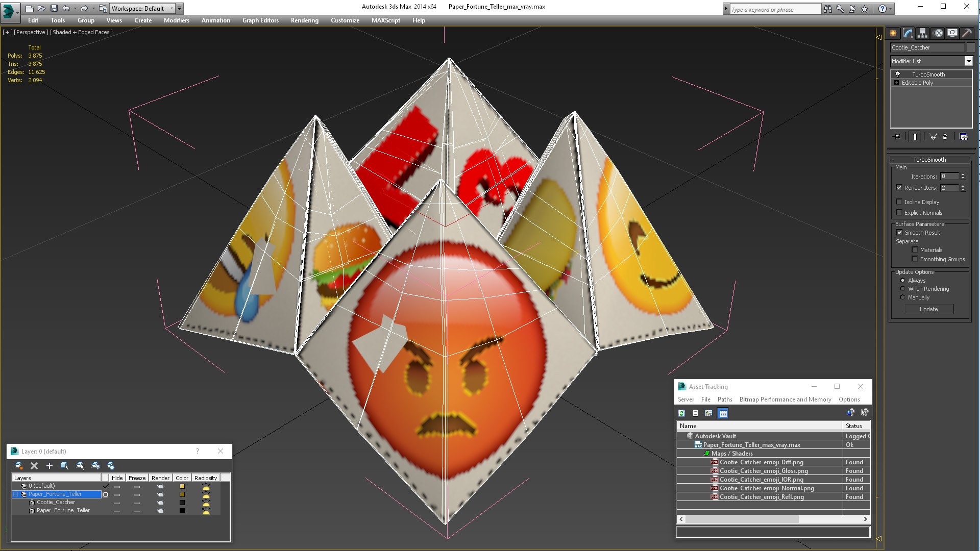
Task: Open the Undo history dropdown arrow
Action: pyautogui.click(x=75, y=8)
